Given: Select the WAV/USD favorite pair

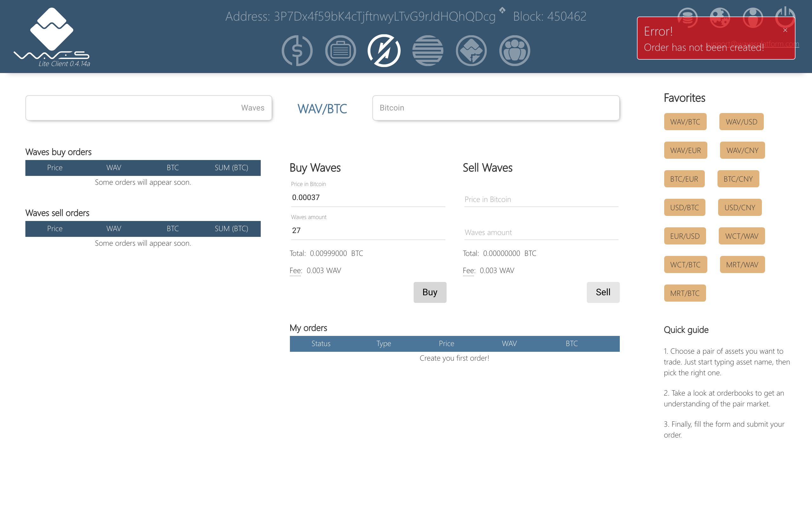Looking at the screenshot, I should tap(741, 122).
